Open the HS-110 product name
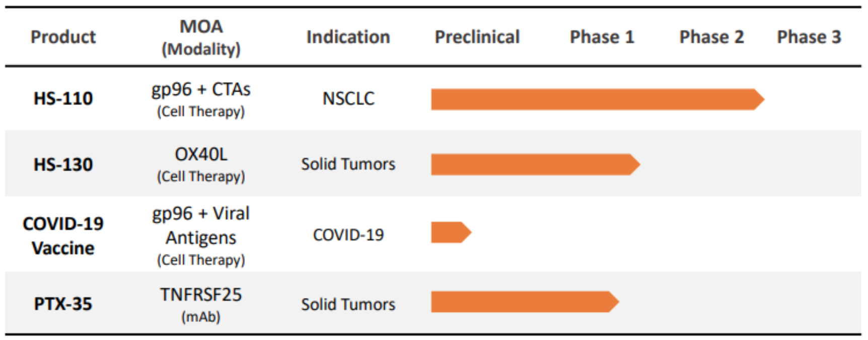868x340 pixels. (x=63, y=98)
